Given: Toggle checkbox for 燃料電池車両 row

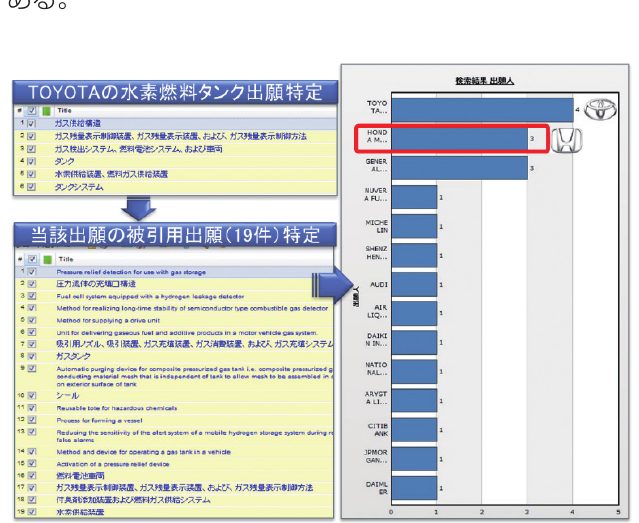Looking at the screenshot, I should [32, 476].
